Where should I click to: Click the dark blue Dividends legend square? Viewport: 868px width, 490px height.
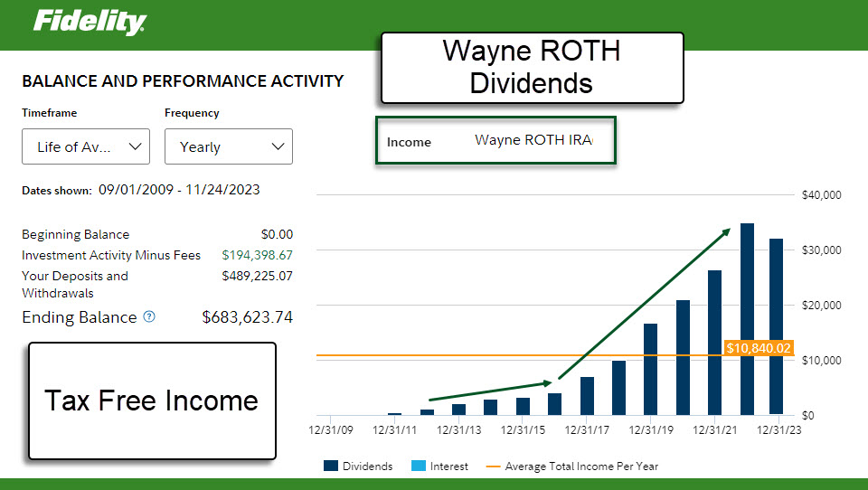pos(331,466)
